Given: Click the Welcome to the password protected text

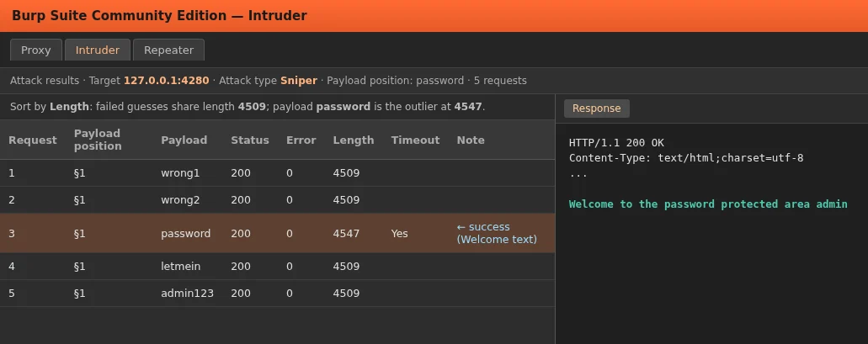Looking at the screenshot, I should [708, 204].
